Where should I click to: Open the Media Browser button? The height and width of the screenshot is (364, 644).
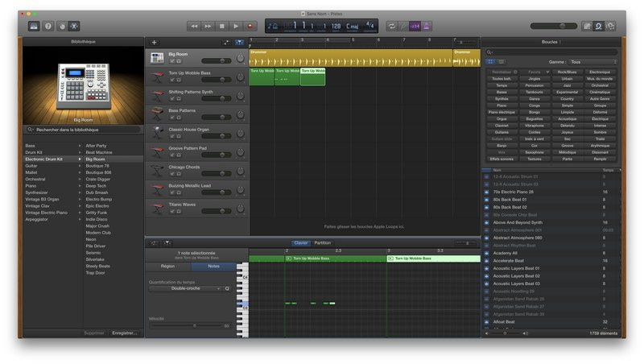click(x=610, y=27)
